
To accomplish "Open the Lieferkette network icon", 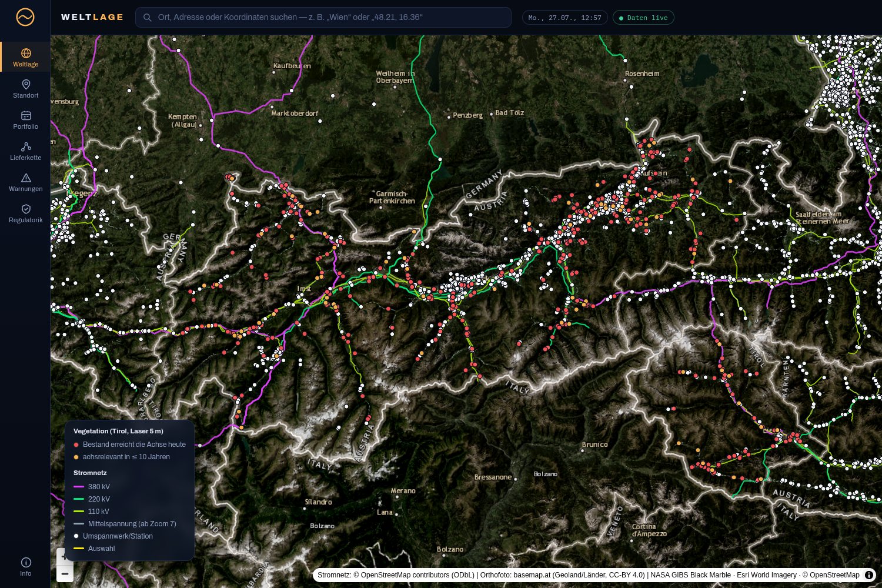I will 26,147.
